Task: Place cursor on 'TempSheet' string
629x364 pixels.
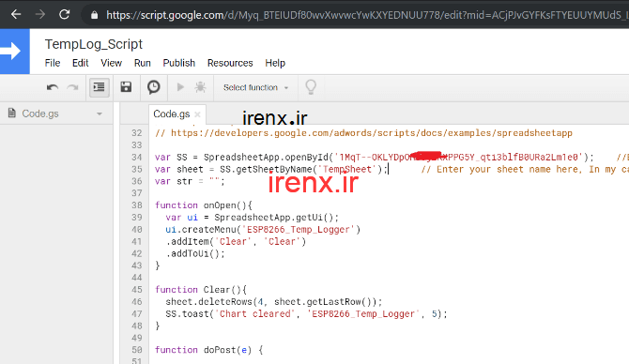Action: pyautogui.click(x=347, y=169)
